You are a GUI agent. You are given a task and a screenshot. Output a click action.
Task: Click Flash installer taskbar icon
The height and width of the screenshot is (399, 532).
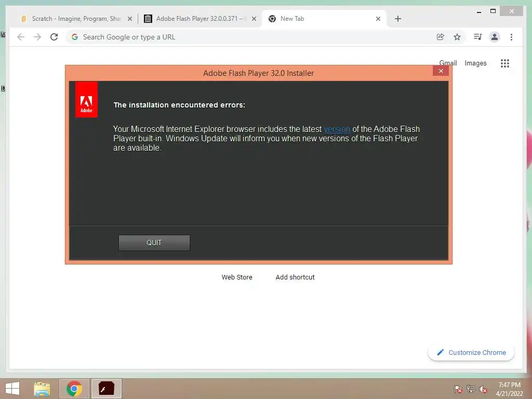106,389
